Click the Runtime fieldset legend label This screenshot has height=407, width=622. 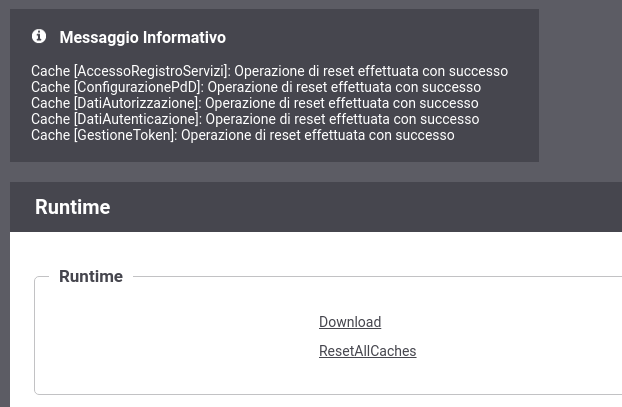point(91,276)
